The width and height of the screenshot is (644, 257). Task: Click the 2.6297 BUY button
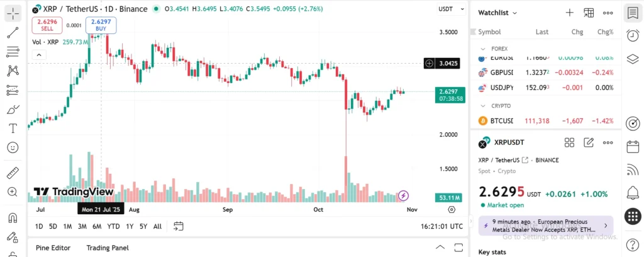[101, 25]
